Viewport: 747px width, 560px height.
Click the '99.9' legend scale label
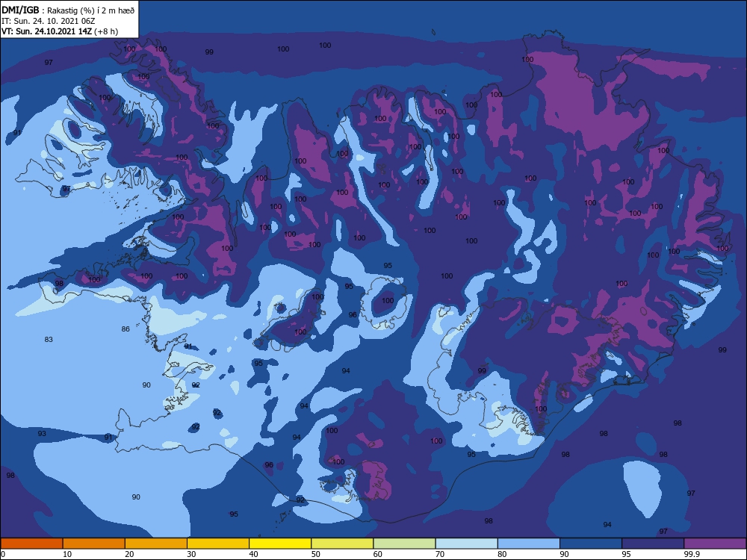(691, 554)
